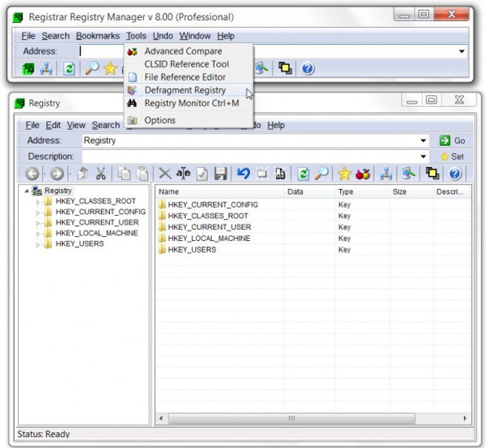Image resolution: width=486 pixels, height=448 pixels.
Task: Choose Advanced Compare from Tools menu
Action: click(188, 51)
